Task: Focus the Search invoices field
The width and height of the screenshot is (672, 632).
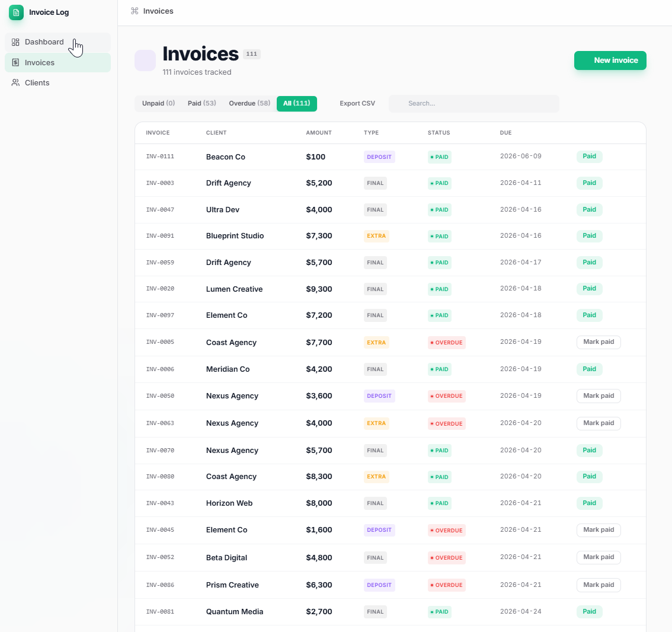Action: pos(473,103)
